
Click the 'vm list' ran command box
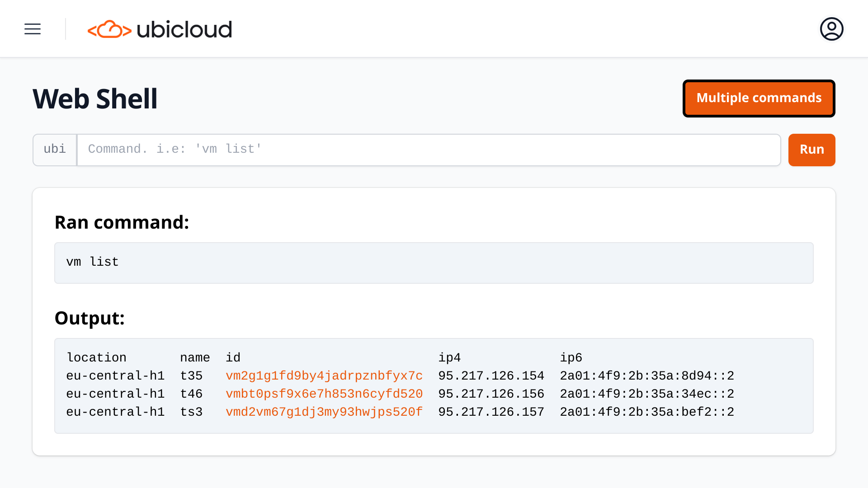(x=433, y=263)
